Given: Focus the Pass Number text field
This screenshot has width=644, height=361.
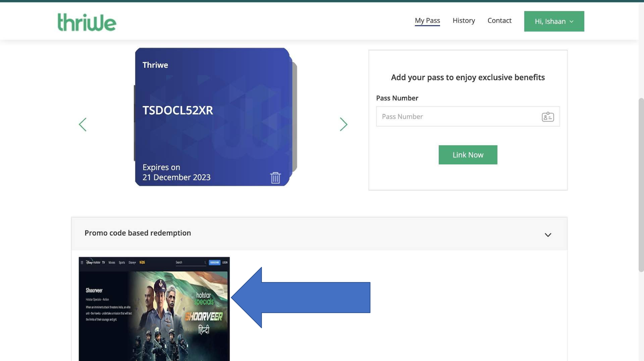Looking at the screenshot, I should point(458,117).
